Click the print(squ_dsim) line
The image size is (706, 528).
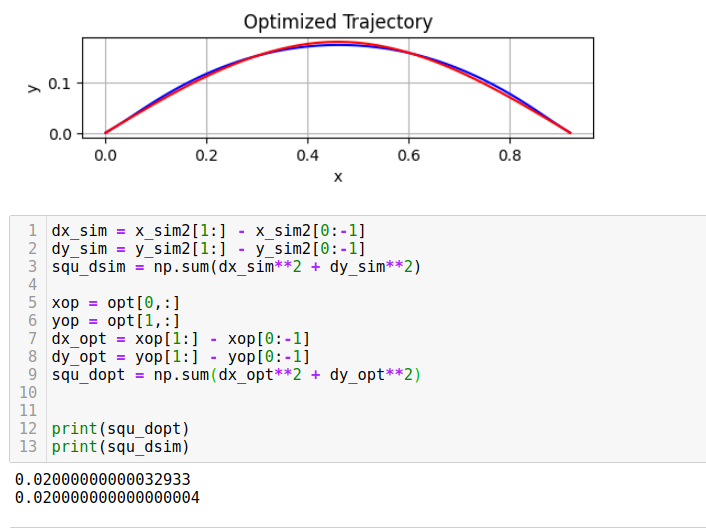[121, 447]
